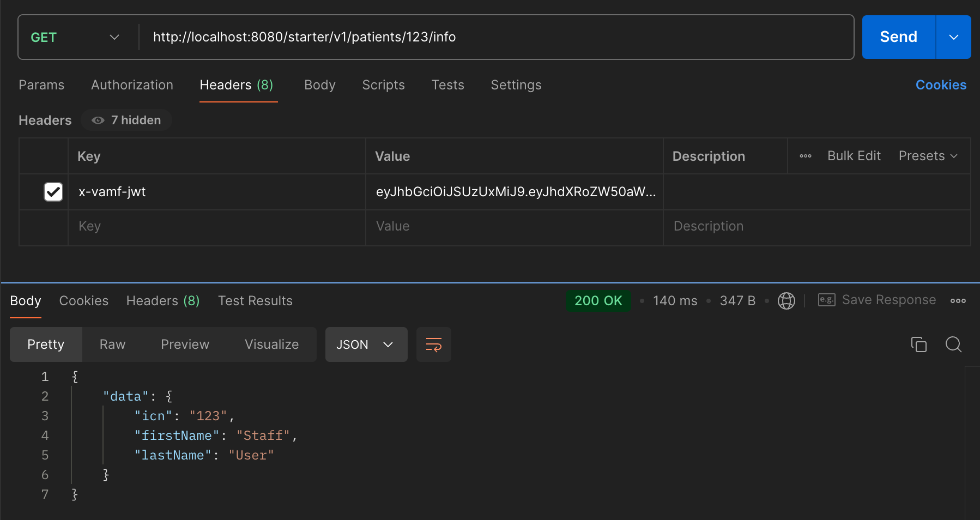
Task: Open the Cookies link
Action: click(940, 85)
